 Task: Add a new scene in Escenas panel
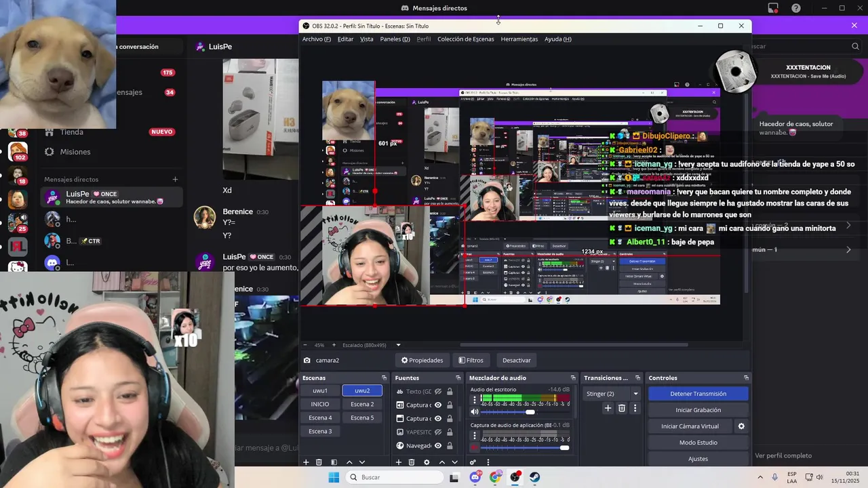click(x=306, y=462)
